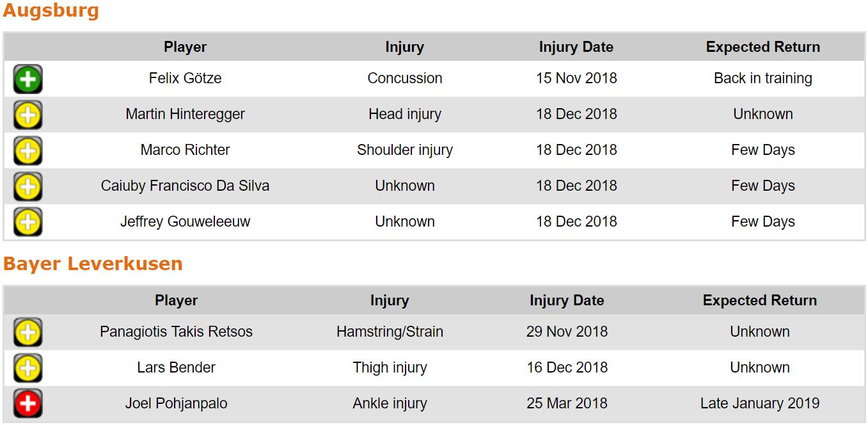Open the Augsburg team heading

click(51, 11)
